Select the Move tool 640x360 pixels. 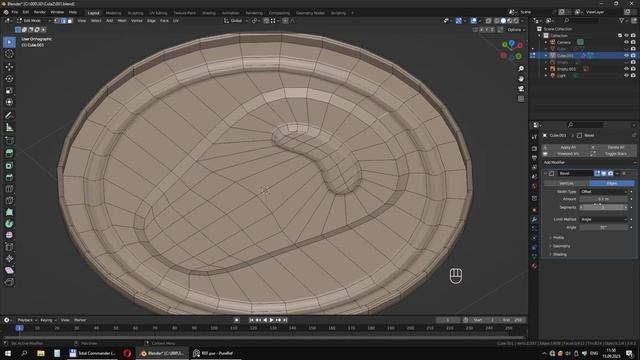tap(9, 67)
